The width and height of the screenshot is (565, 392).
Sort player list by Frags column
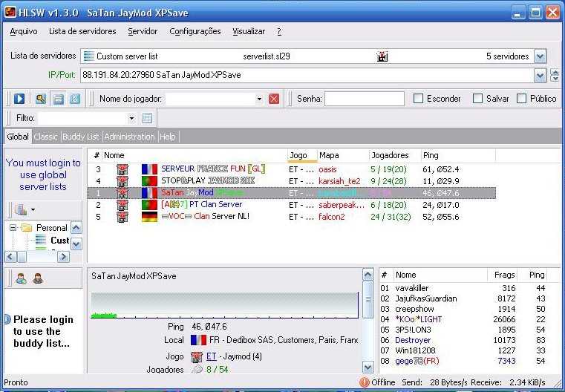tap(502, 275)
